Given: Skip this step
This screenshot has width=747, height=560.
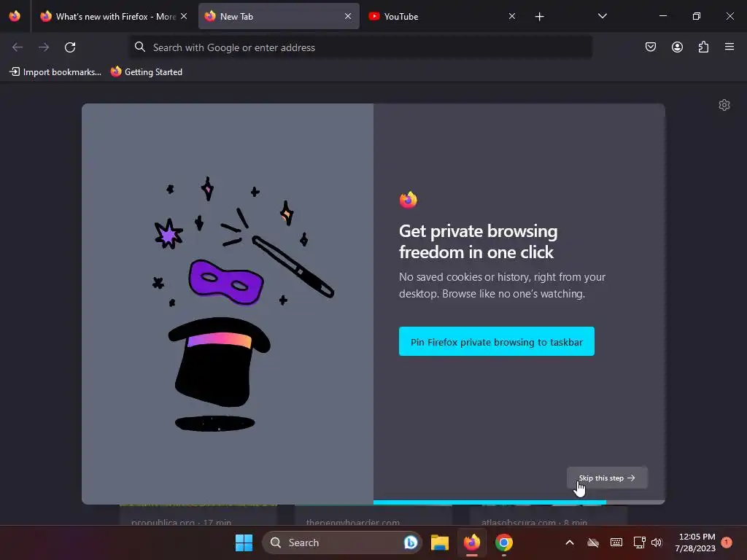Looking at the screenshot, I should pyautogui.click(x=607, y=478).
